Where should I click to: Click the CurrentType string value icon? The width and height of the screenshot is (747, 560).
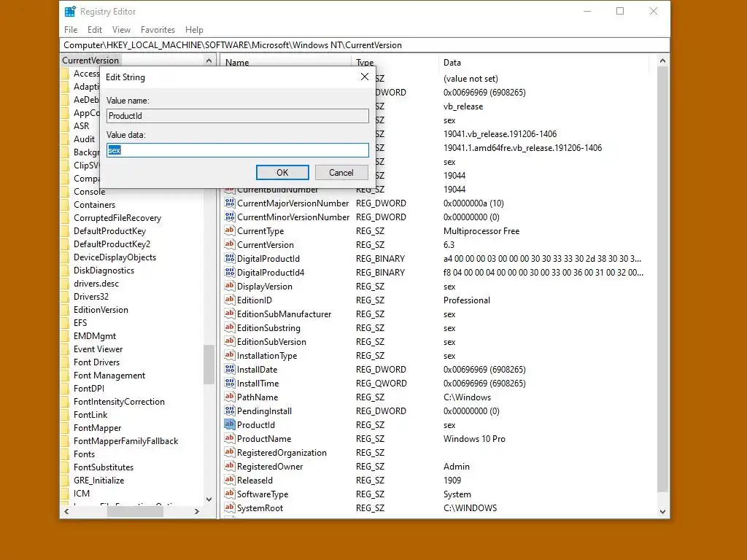coord(230,230)
